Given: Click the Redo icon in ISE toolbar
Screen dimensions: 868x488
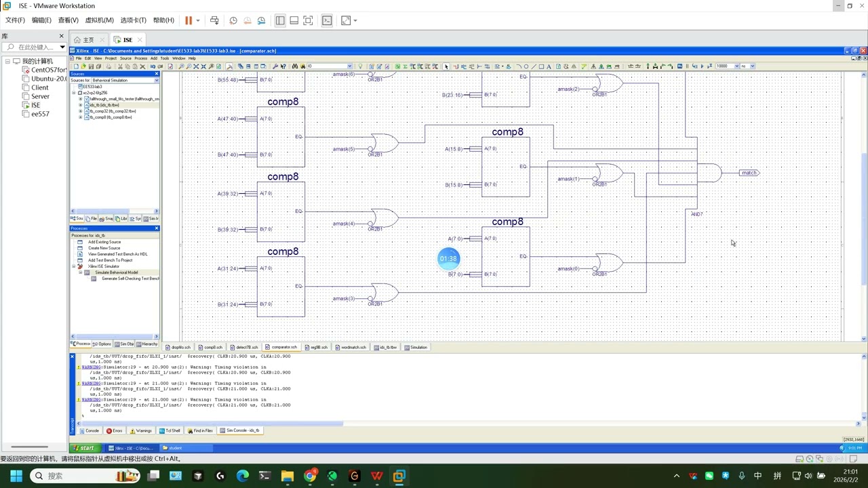Looking at the screenshot, I should [x=160, y=66].
